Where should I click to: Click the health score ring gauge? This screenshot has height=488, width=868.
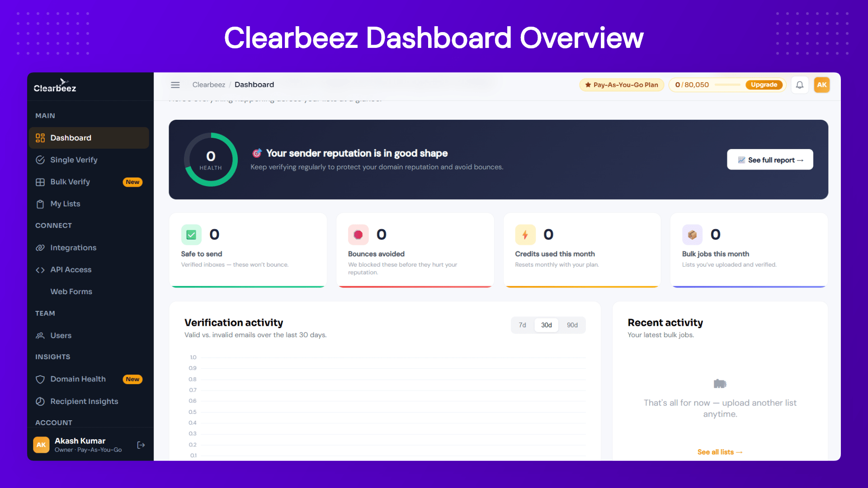[211, 160]
